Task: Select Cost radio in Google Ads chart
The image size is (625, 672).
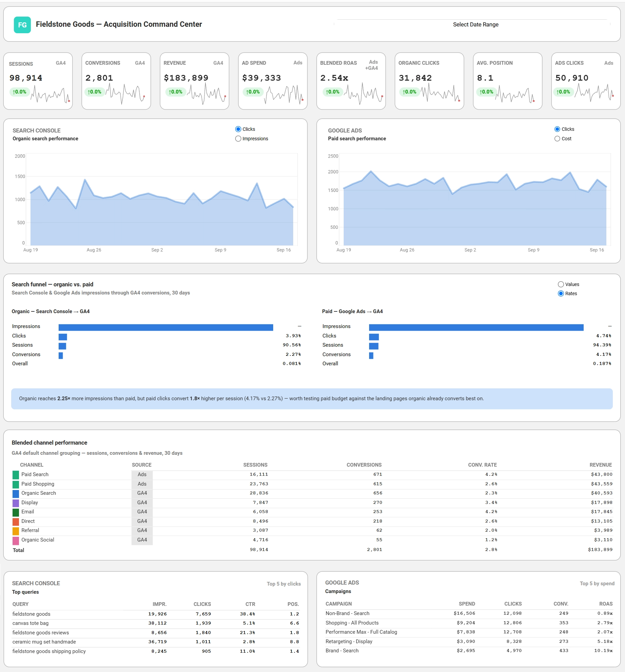Action: pos(557,139)
